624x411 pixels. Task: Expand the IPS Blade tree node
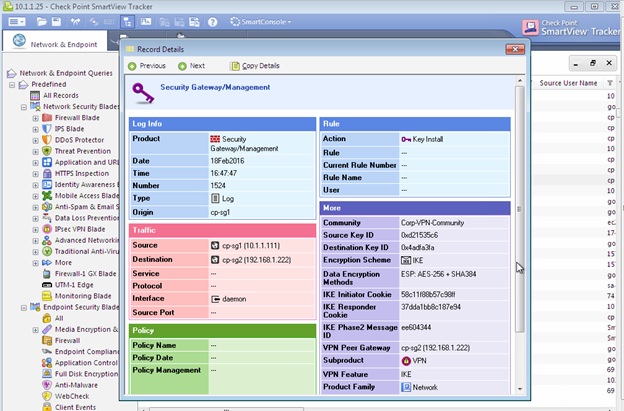[x=35, y=129]
